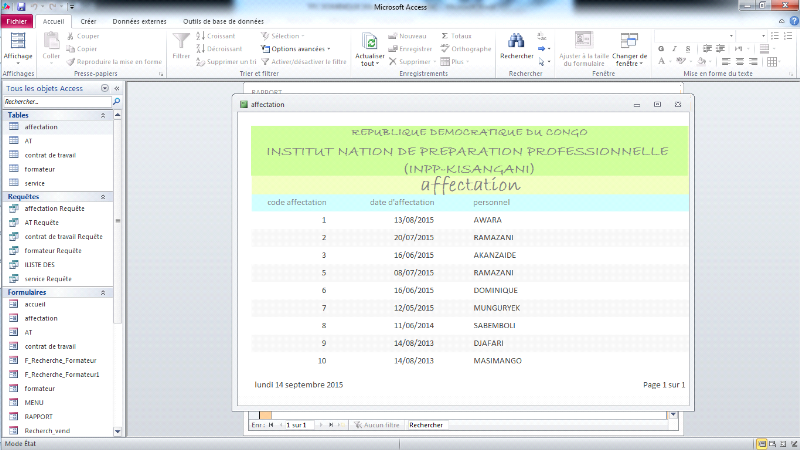The image size is (800, 450).
Task: Click the Coller paste icon
Action: (51, 44)
